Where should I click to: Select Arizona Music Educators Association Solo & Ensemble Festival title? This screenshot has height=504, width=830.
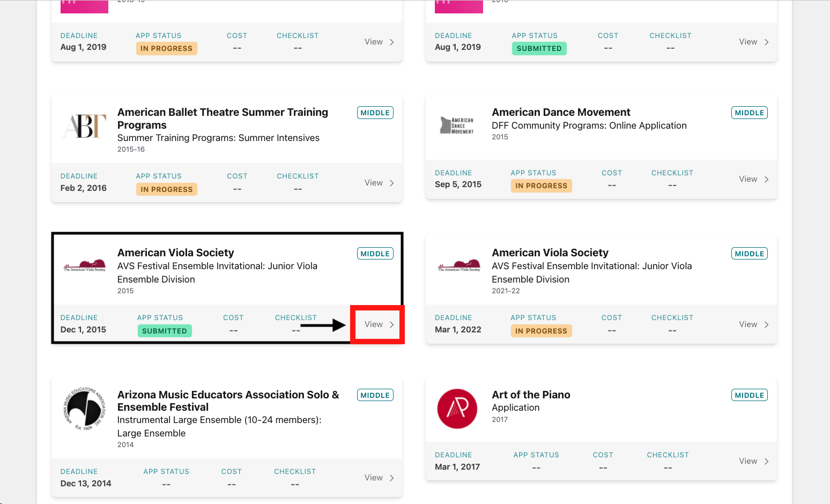pos(228,401)
